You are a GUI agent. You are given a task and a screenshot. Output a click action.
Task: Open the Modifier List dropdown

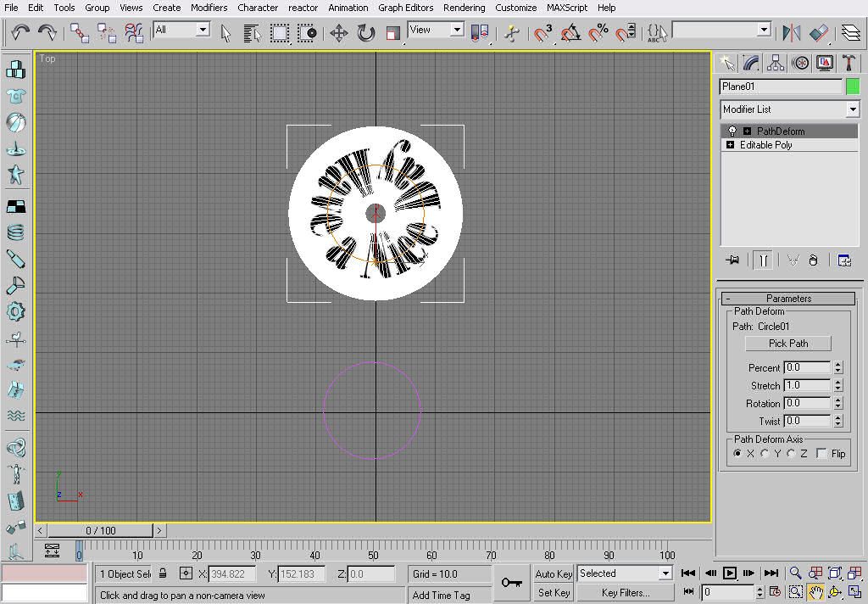[789, 109]
